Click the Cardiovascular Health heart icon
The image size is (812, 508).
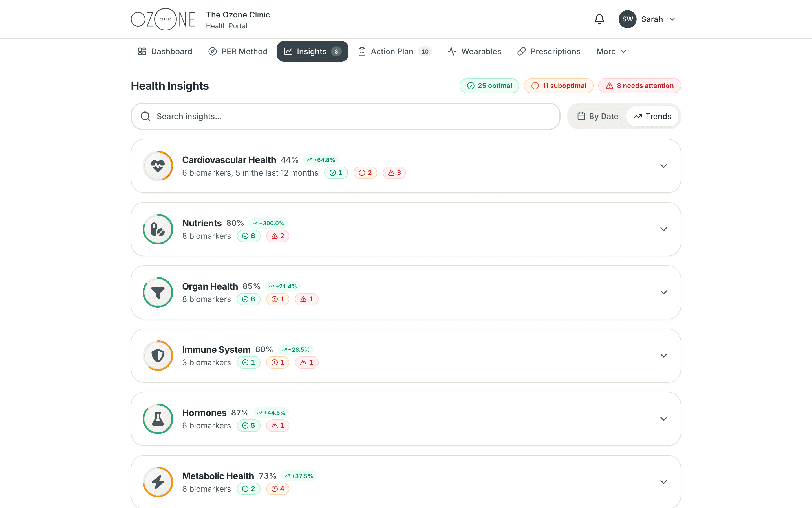coord(158,166)
